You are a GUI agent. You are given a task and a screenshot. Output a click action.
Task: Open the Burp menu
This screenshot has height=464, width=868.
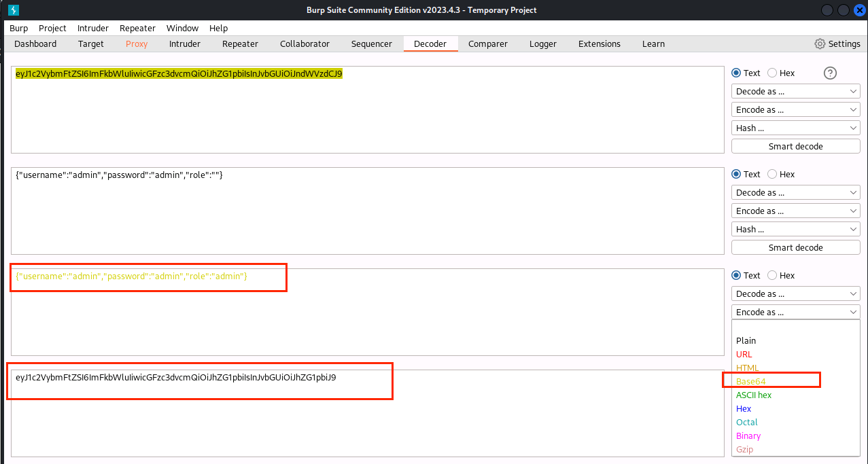(19, 28)
